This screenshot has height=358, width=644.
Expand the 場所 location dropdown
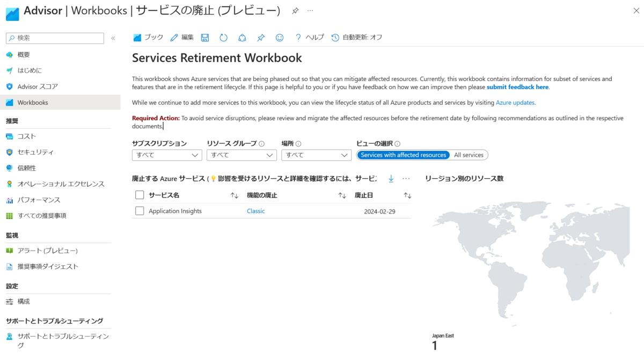pyautogui.click(x=317, y=155)
